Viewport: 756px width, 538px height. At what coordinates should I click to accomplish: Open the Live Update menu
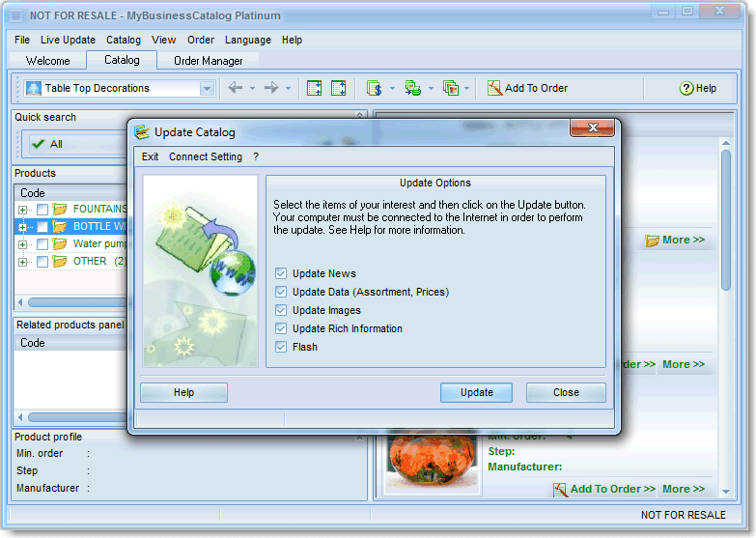(x=68, y=40)
